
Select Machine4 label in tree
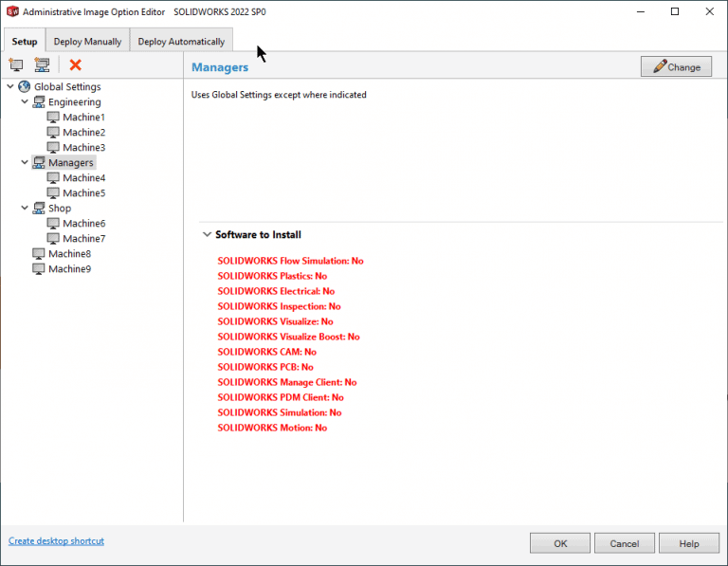[84, 178]
